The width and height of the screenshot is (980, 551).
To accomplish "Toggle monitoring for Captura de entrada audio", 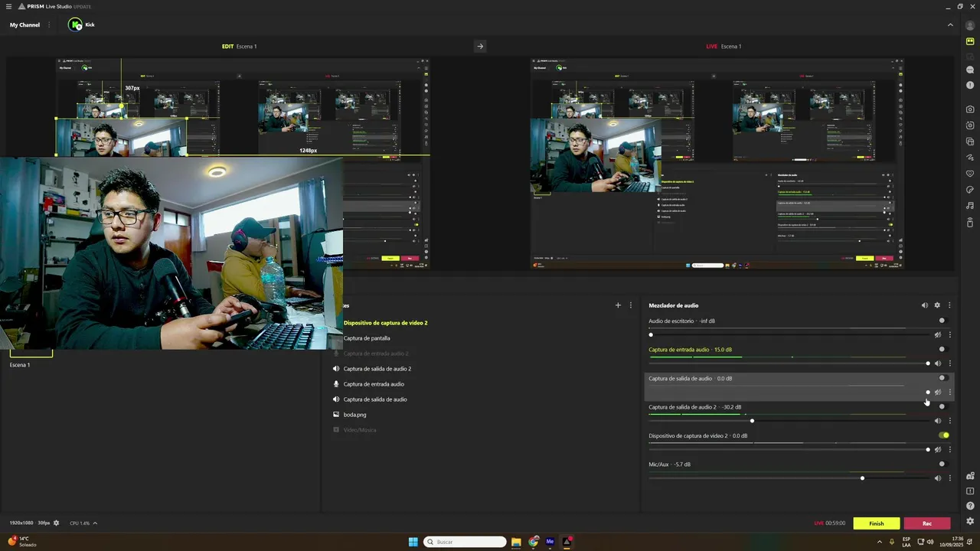I will click(x=943, y=349).
